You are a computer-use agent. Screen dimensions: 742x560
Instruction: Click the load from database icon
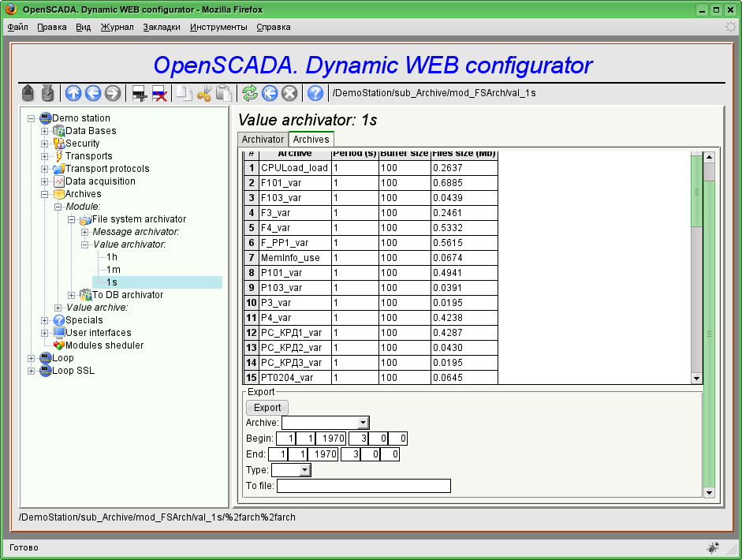pyautogui.click(x=28, y=93)
